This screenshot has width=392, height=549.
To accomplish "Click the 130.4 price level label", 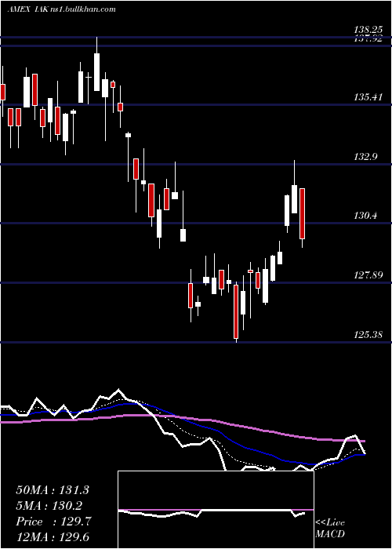I will 366,216.
